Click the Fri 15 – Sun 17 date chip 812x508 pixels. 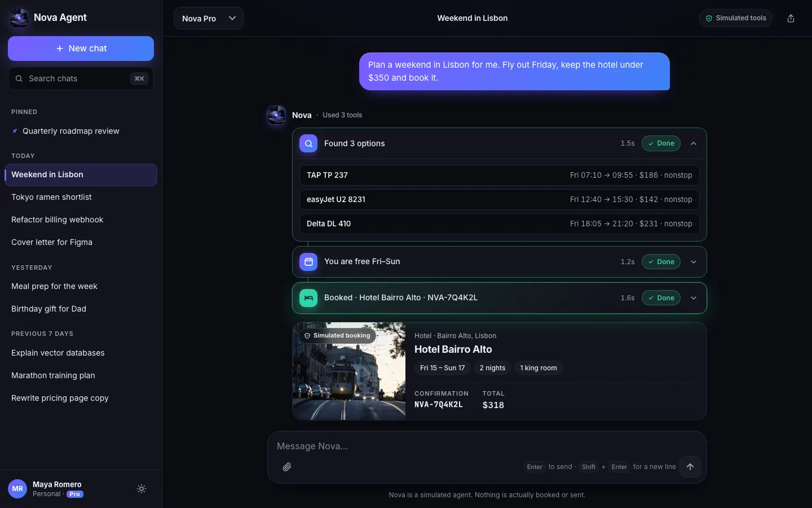point(443,368)
